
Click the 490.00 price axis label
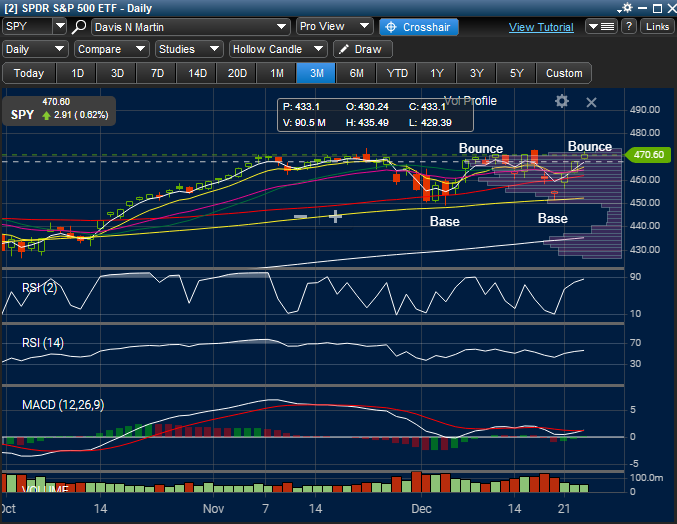click(645, 110)
